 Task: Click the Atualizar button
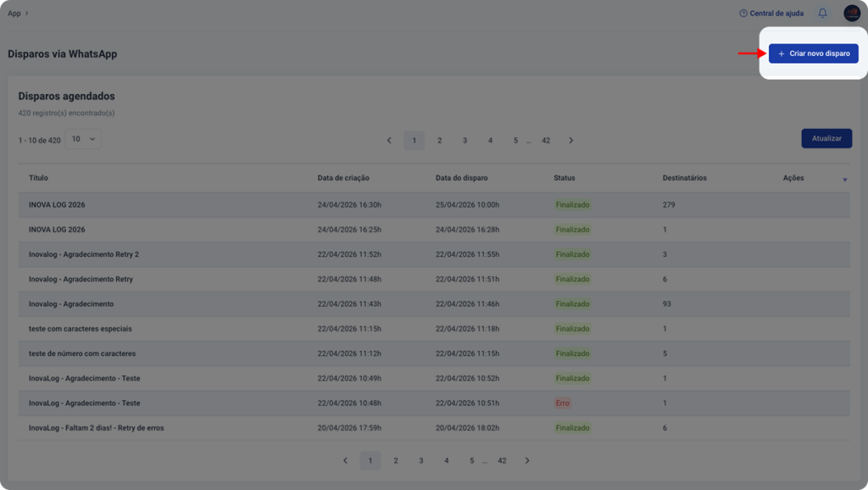(826, 138)
